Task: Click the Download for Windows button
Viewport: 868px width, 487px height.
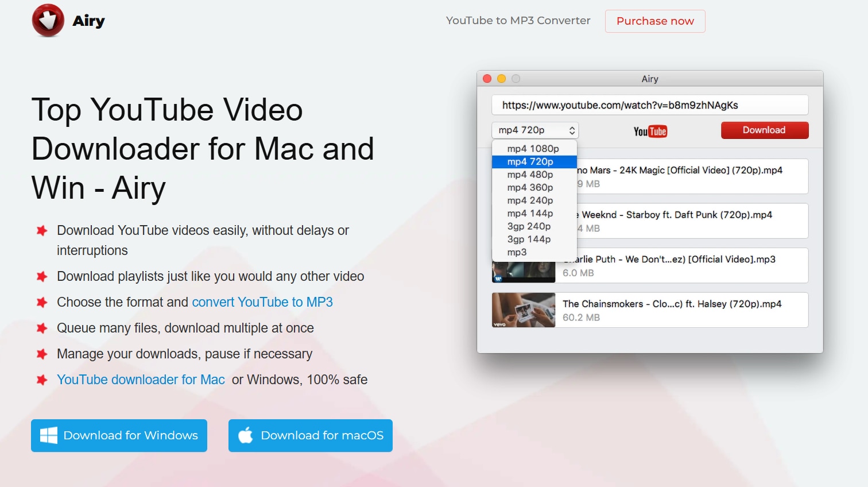Action: (x=119, y=435)
